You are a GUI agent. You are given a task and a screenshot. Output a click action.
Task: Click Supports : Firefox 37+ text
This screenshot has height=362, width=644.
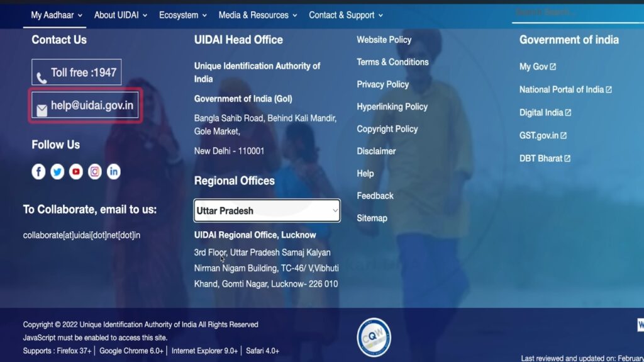(57, 351)
